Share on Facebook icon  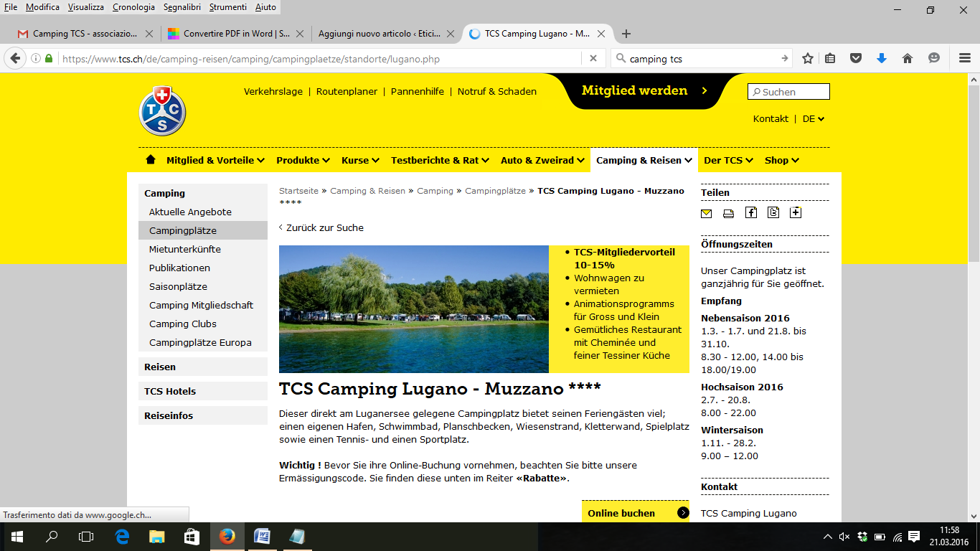[x=751, y=212]
